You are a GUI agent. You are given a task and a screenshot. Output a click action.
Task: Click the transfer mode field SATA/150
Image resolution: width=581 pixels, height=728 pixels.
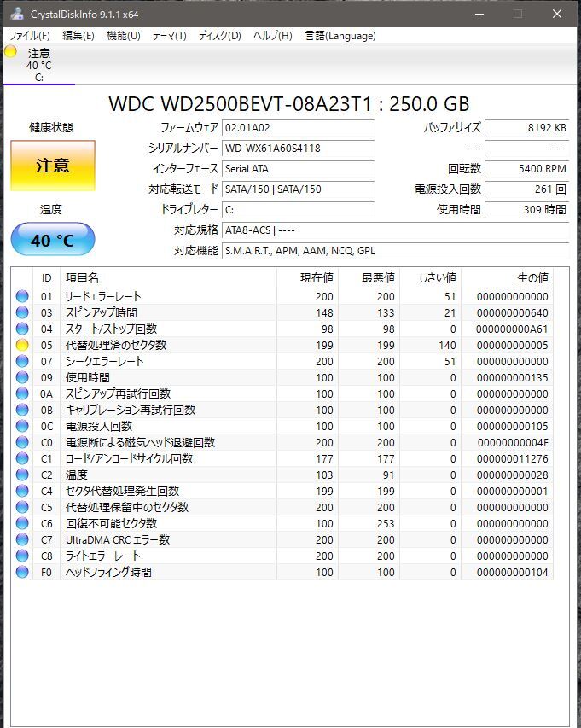298,189
